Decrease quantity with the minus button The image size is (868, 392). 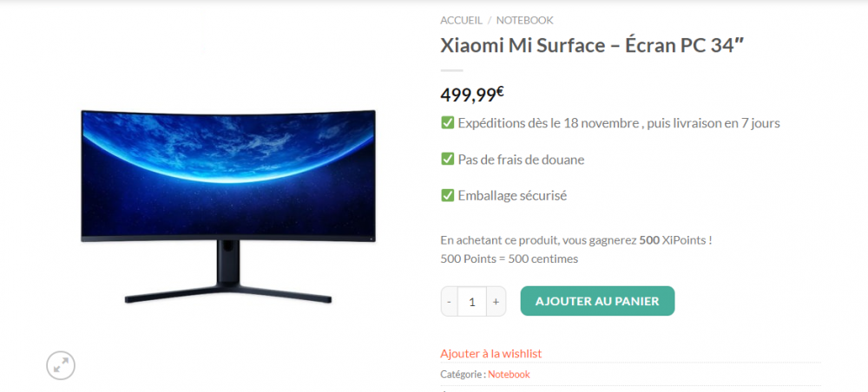[x=449, y=301]
